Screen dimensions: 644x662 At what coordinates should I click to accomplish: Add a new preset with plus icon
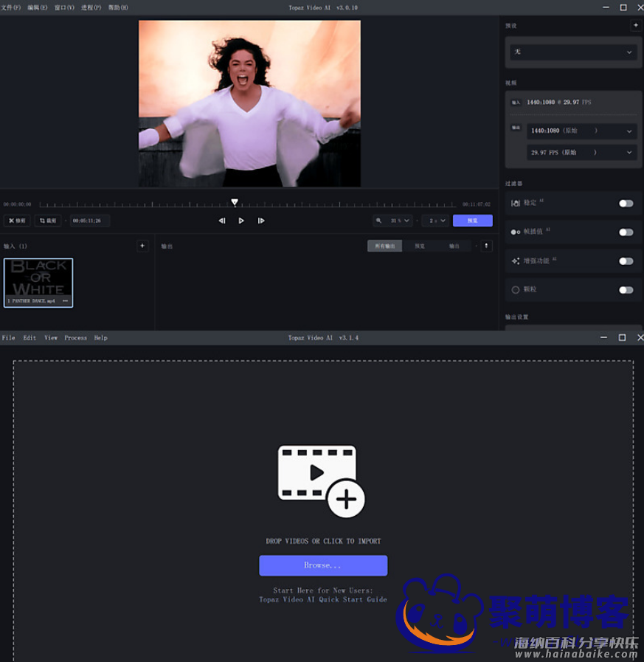[636, 25]
